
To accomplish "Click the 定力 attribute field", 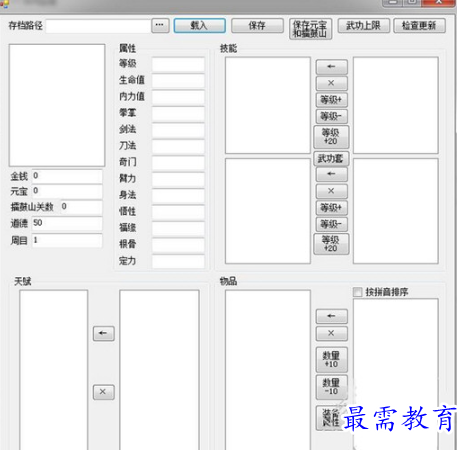I will pyautogui.click(x=178, y=261).
